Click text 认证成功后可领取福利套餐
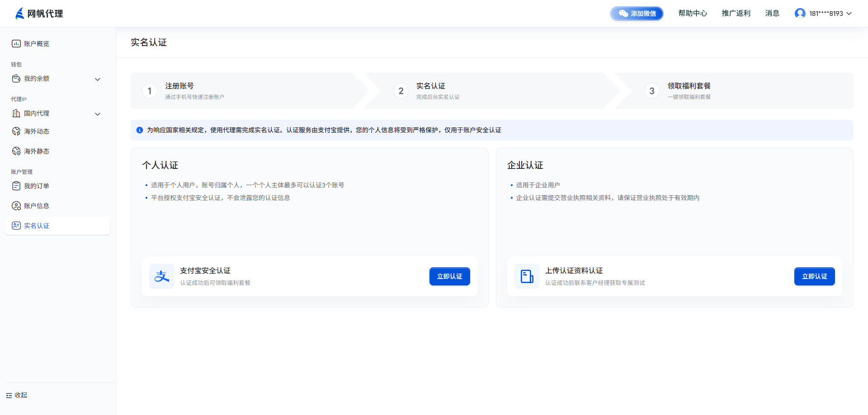Viewport: 868px width, 415px height. point(215,283)
